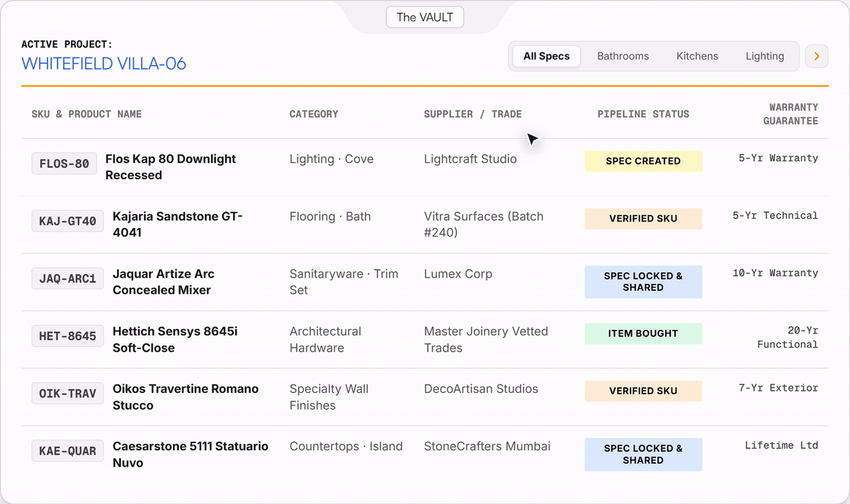
Task: Click the Spec Created status badge for FLOS-80
Action: coord(643,161)
